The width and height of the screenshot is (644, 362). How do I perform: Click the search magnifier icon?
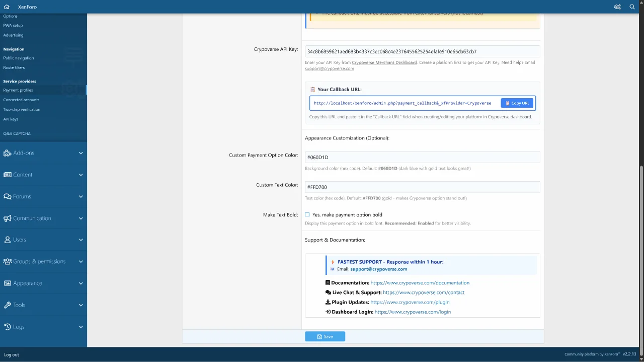[x=632, y=7]
